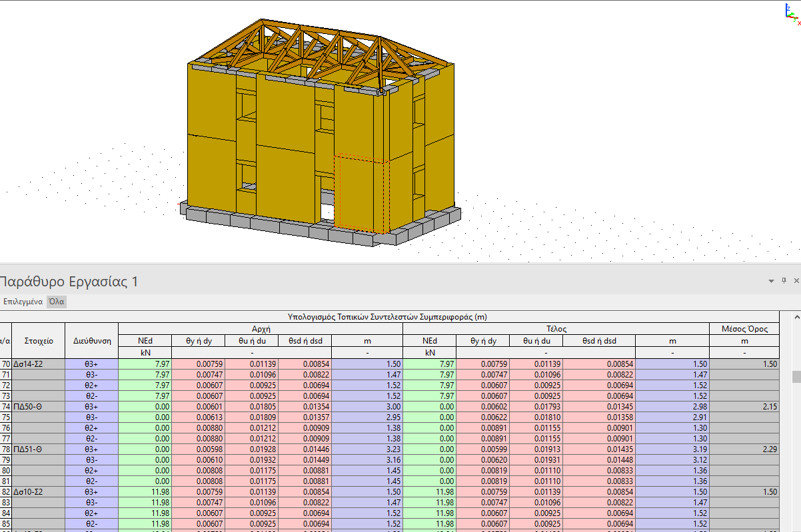The height and width of the screenshot is (532, 801).
Task: Click the Στοιχείο column header
Action: click(x=39, y=340)
